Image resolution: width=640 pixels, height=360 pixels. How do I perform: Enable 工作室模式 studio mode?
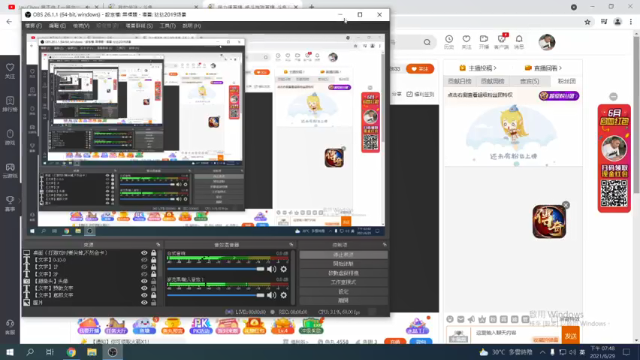tap(343, 282)
